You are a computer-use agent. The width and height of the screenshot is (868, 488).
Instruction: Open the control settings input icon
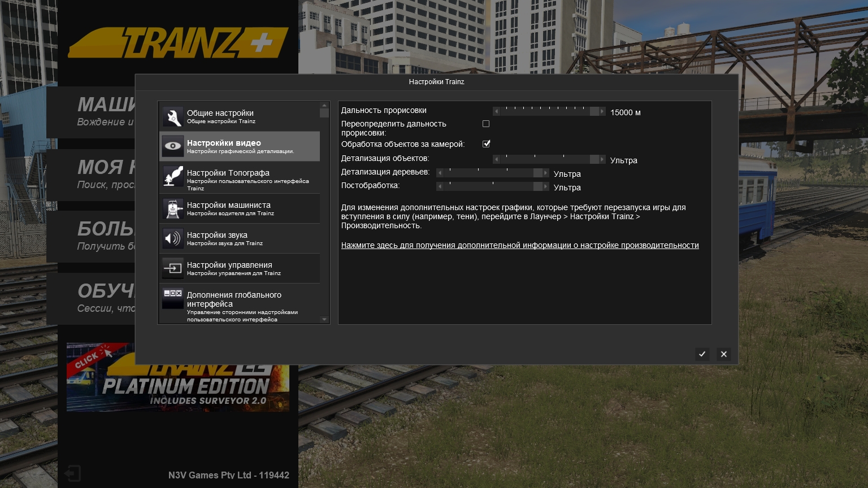click(173, 268)
